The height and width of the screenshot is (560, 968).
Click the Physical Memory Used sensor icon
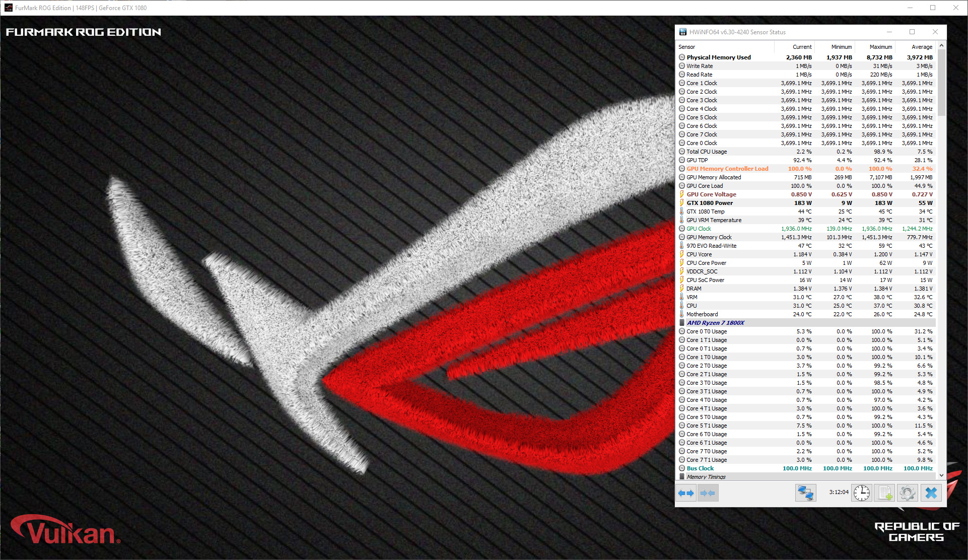pyautogui.click(x=682, y=57)
